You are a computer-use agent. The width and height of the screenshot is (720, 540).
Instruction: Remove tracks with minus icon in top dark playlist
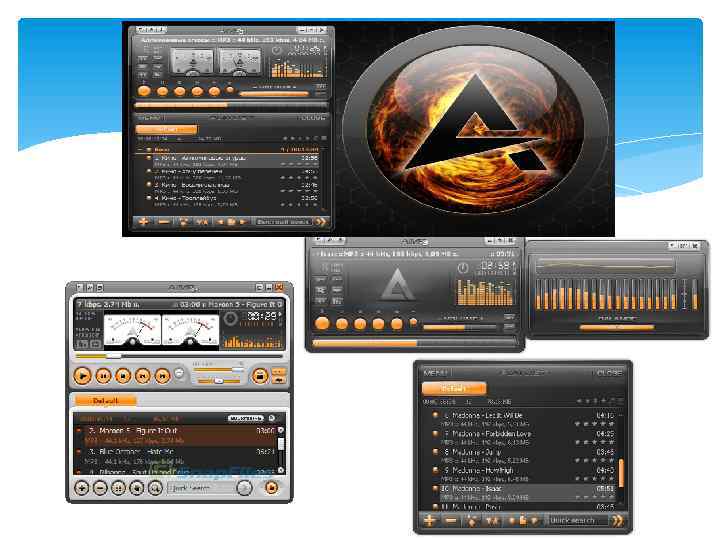[x=164, y=222]
